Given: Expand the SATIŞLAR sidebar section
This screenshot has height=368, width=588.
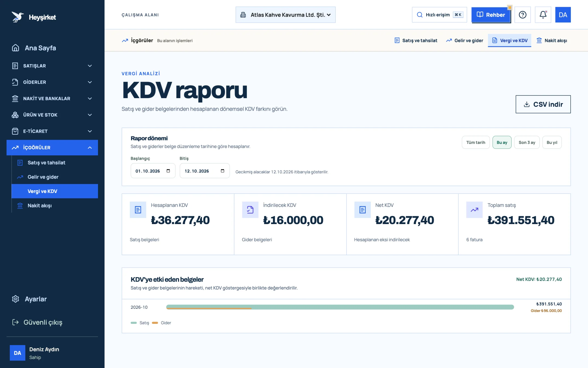Looking at the screenshot, I should (52, 66).
